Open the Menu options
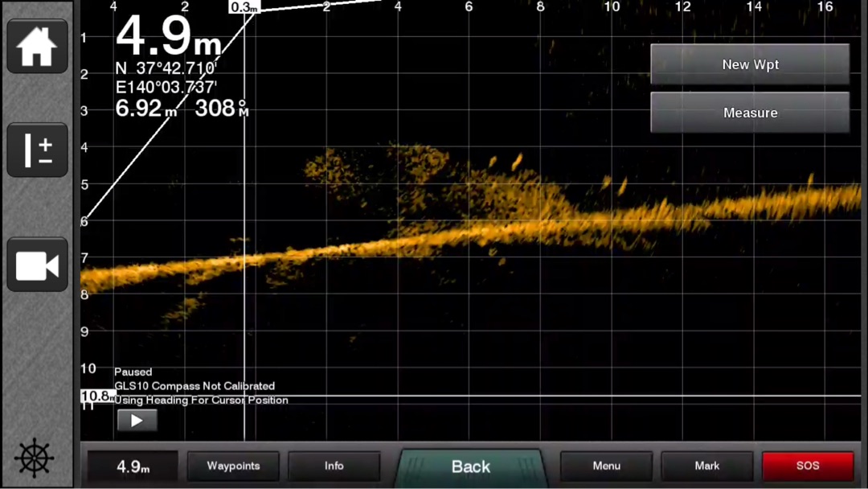Viewport: 868px width, 489px height. [606, 466]
